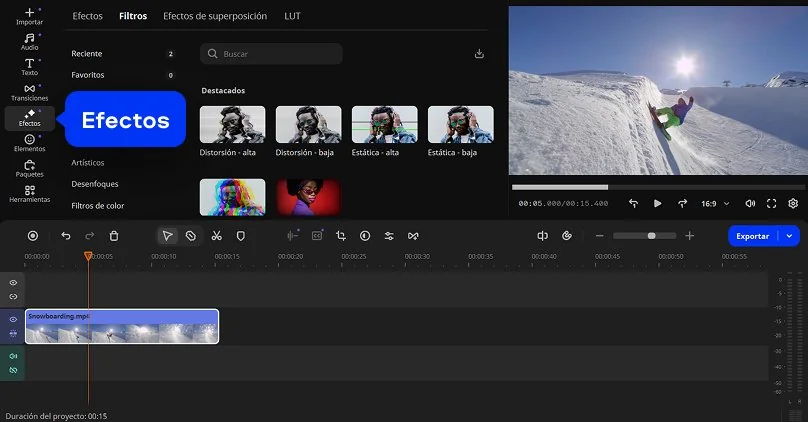Expand the Filtros de color category

point(97,206)
